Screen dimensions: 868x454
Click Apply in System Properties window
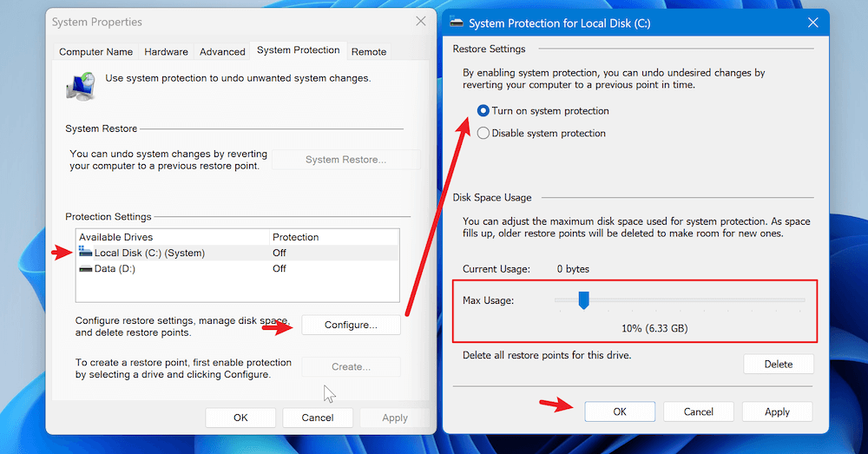[395, 418]
